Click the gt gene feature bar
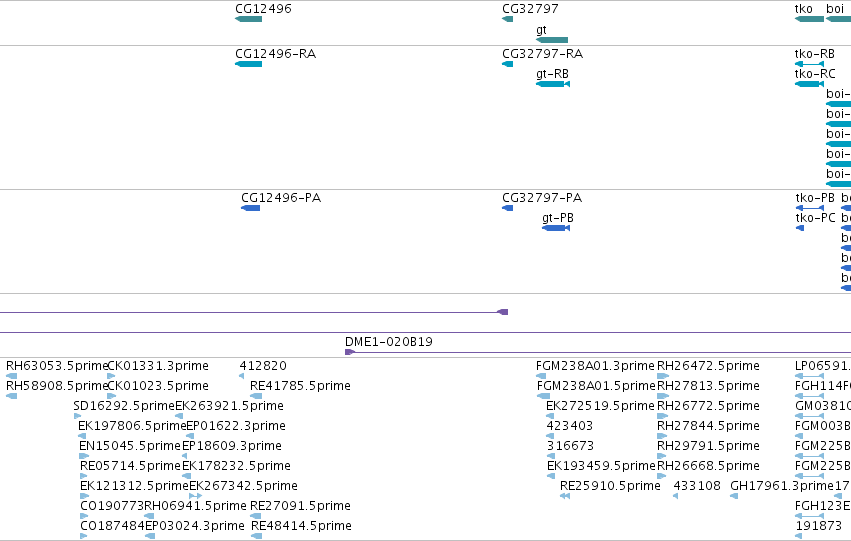The image size is (851, 541). tap(552, 40)
